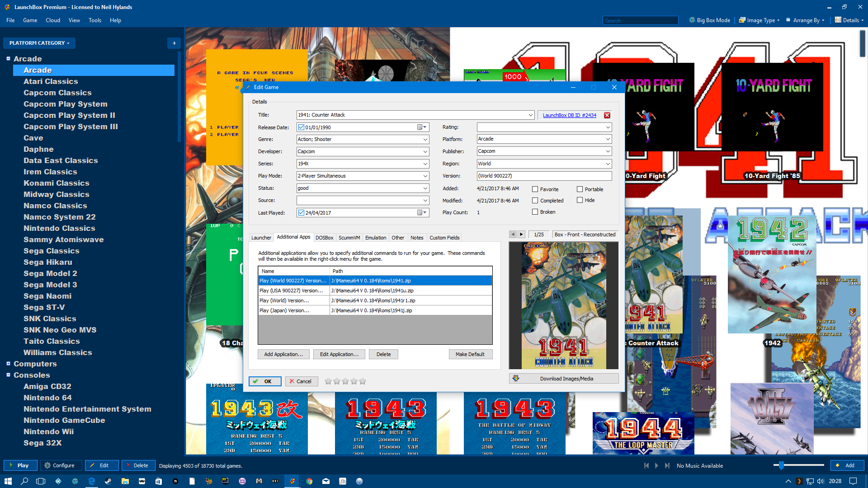Viewport: 868px width, 488px height.
Task: Click the Add Application button
Action: tap(283, 354)
